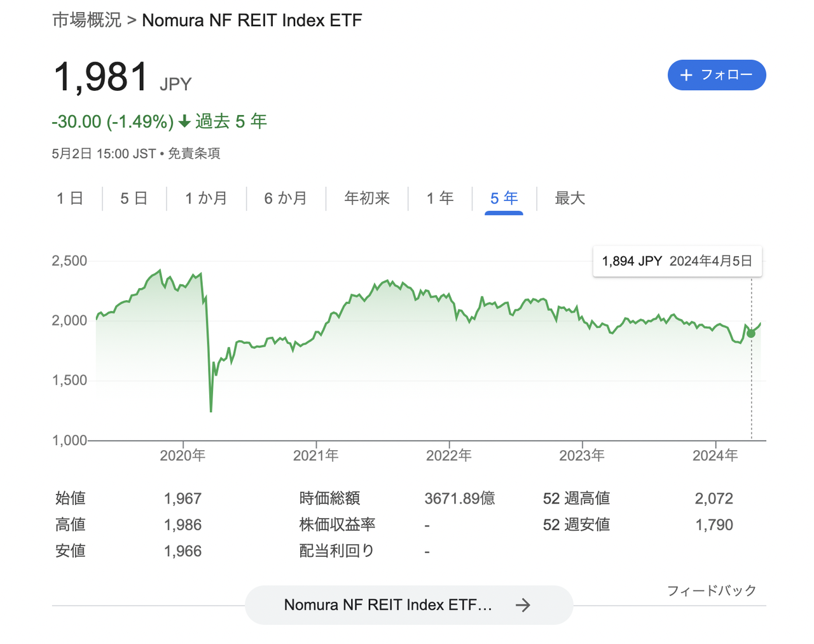Select the 5年 time range tab
Image resolution: width=814 pixels, height=644 pixels.
click(504, 198)
